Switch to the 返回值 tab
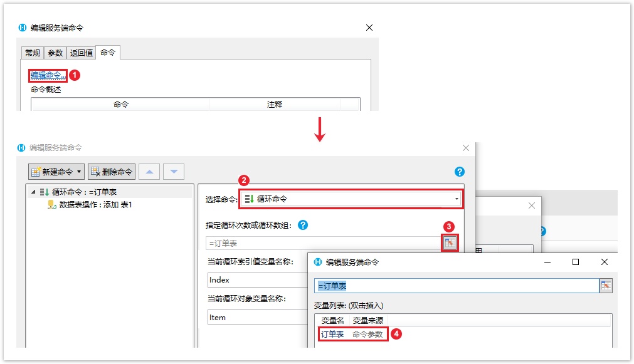634x364 pixels. point(80,53)
